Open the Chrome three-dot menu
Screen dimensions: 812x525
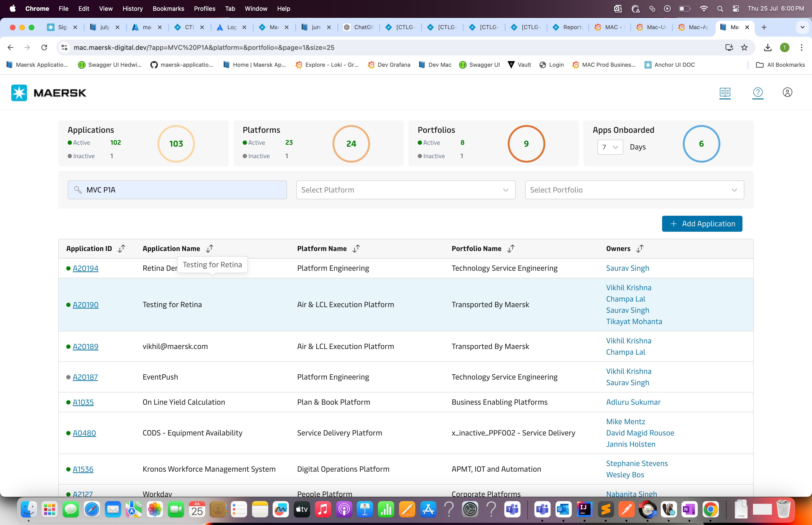[x=801, y=47]
